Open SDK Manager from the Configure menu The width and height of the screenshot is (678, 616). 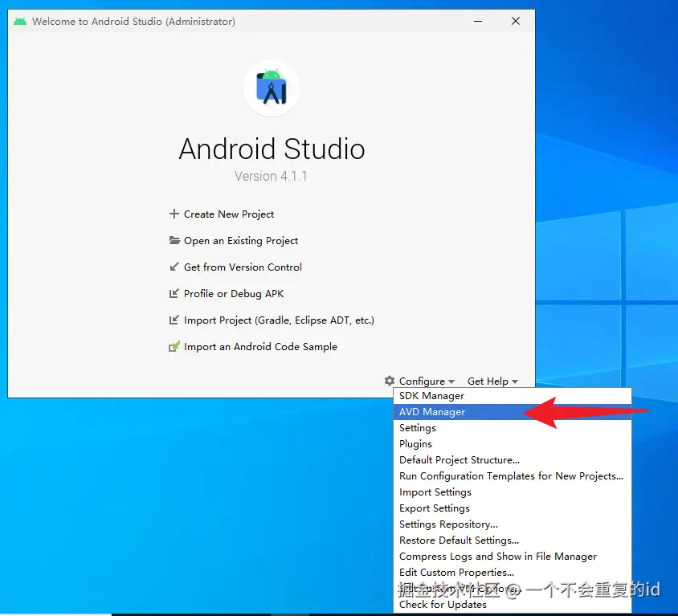[x=513, y=395]
